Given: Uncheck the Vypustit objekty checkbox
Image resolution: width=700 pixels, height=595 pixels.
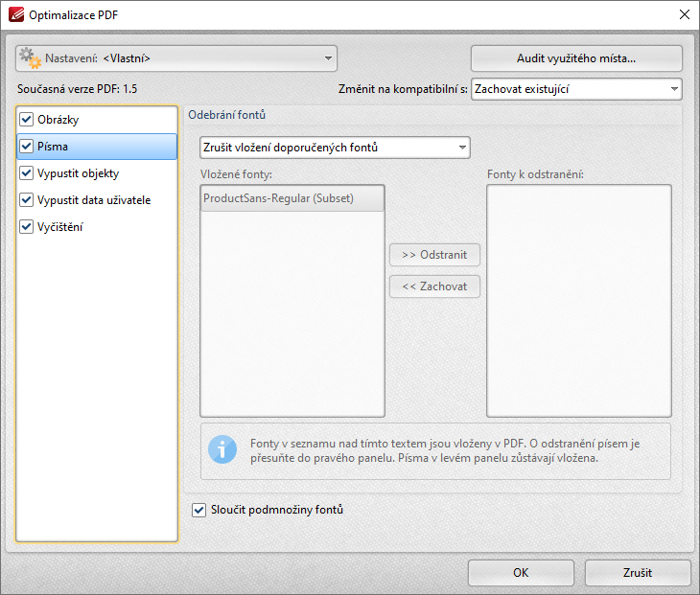Looking at the screenshot, I should pos(26,173).
